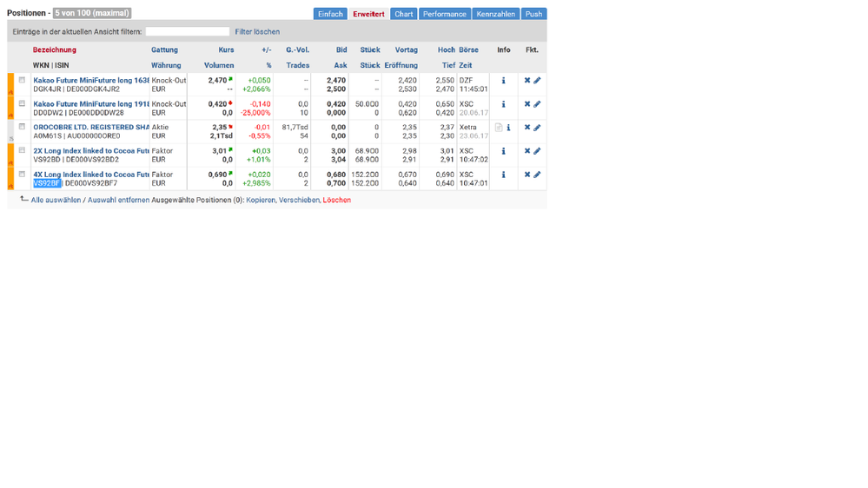Remove the 4X Long Index Cocoa position
The height and width of the screenshot is (488, 868).
click(x=527, y=175)
